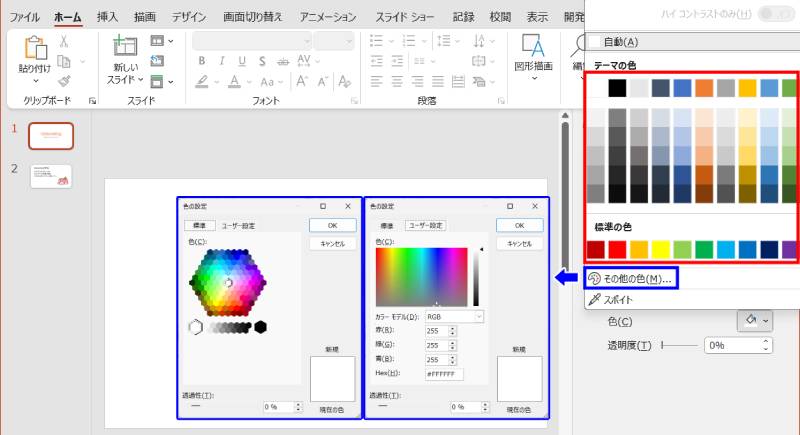
Task: Switch to the Transitions (画面切り替え) tab
Action: pyautogui.click(x=253, y=17)
